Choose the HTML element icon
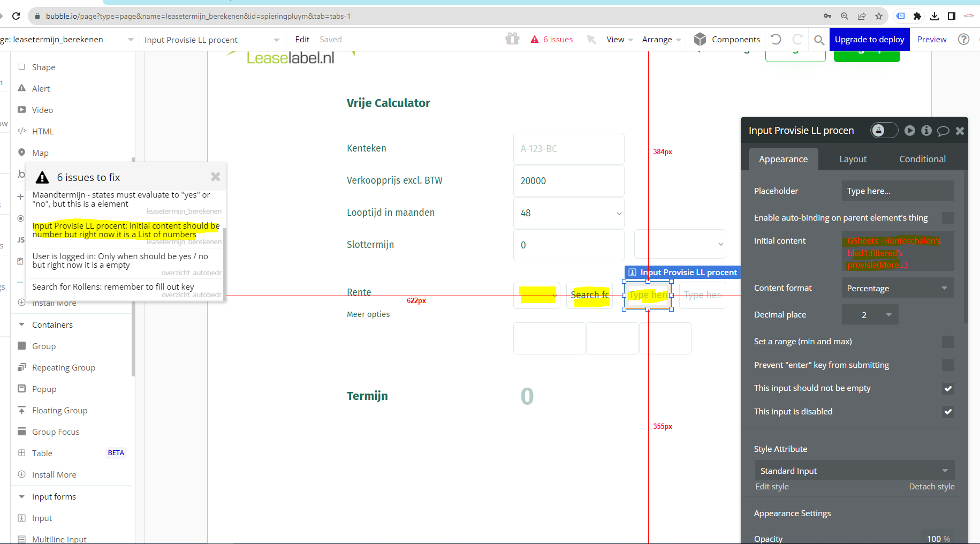 coord(22,131)
